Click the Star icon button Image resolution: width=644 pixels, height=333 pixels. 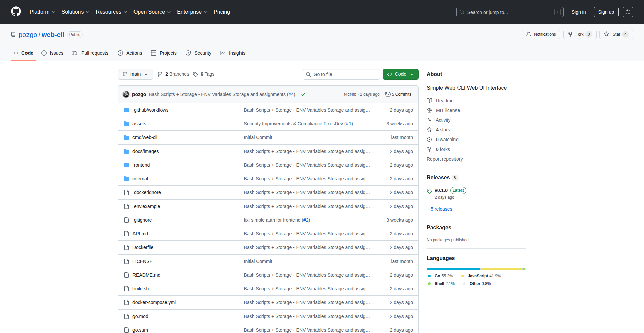click(x=606, y=34)
